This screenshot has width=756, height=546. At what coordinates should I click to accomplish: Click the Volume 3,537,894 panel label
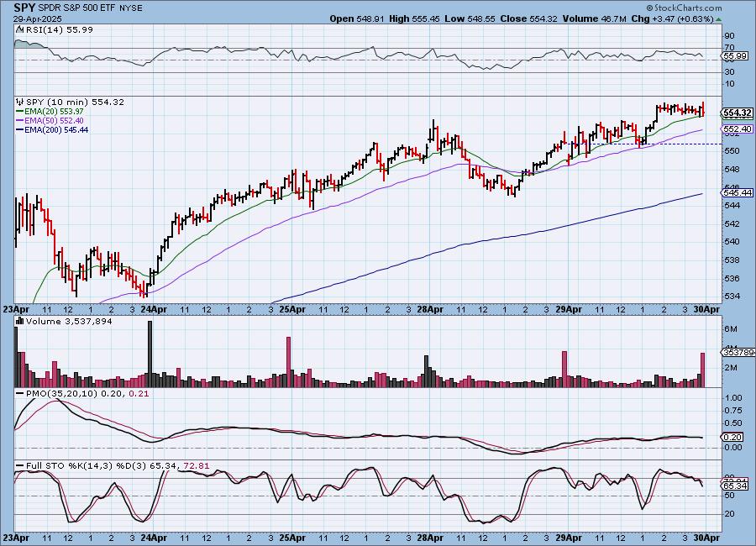coord(69,321)
